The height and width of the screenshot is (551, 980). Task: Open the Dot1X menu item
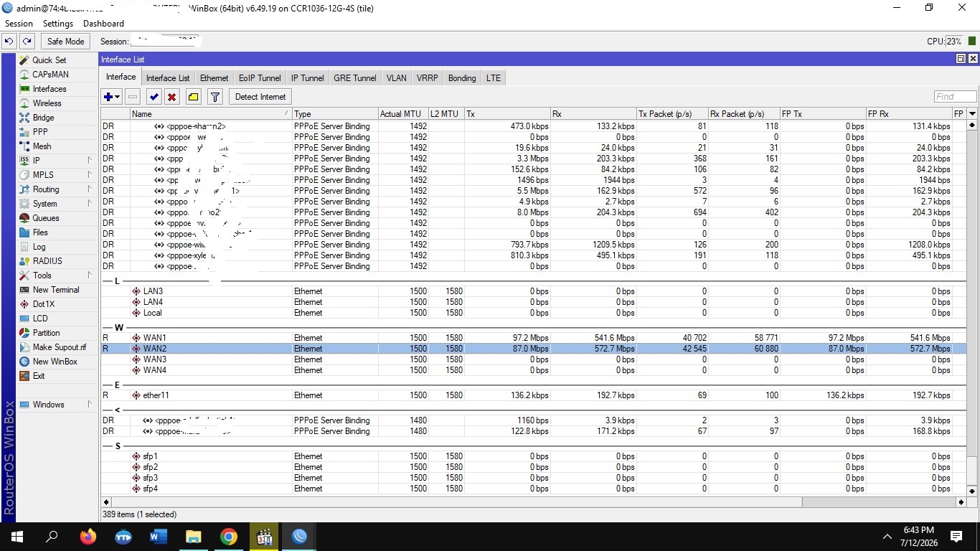pos(43,304)
